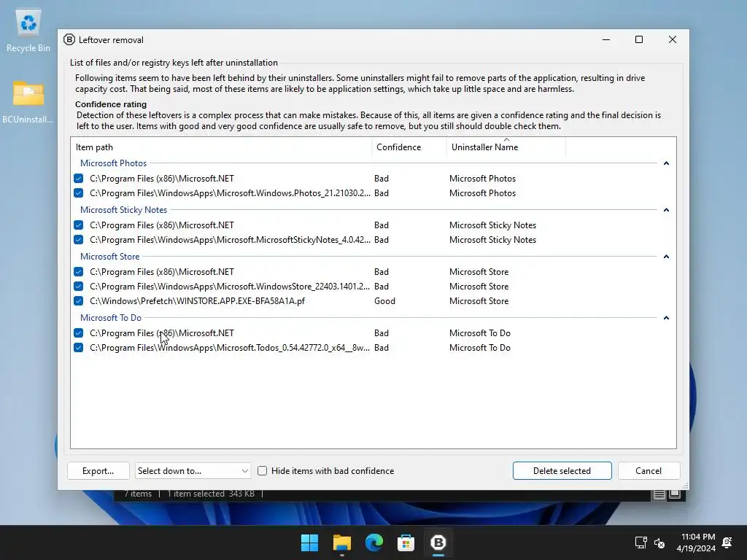Open Microsoft Store from taskbar
This screenshot has width=747, height=560.
coord(406,542)
